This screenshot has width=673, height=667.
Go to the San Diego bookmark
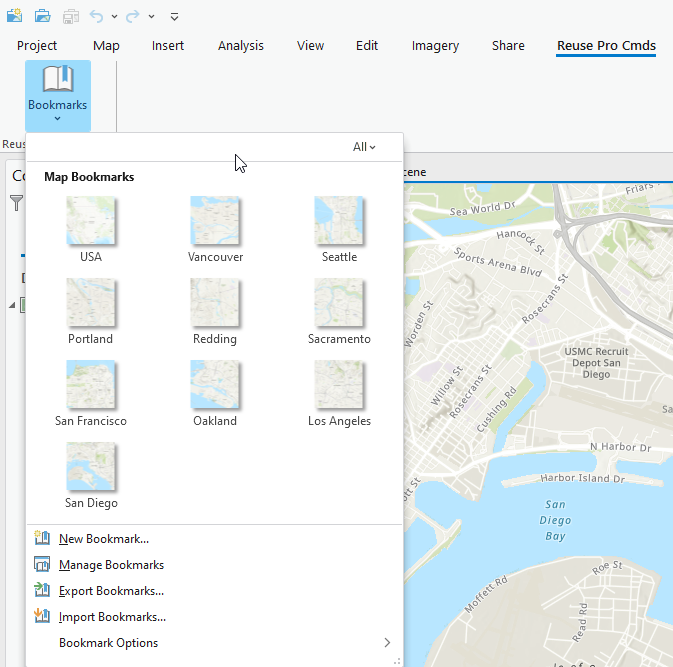[91, 468]
